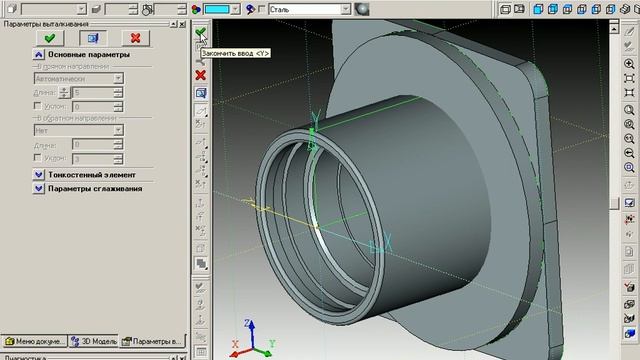Click the reverse Длина input field
Image resolution: width=640 pixels, height=360 pixels.
[x=93, y=144]
